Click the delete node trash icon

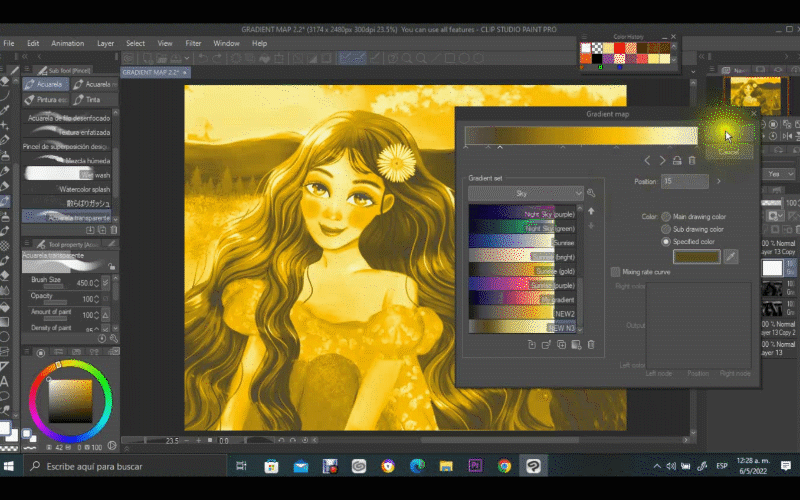[692, 160]
